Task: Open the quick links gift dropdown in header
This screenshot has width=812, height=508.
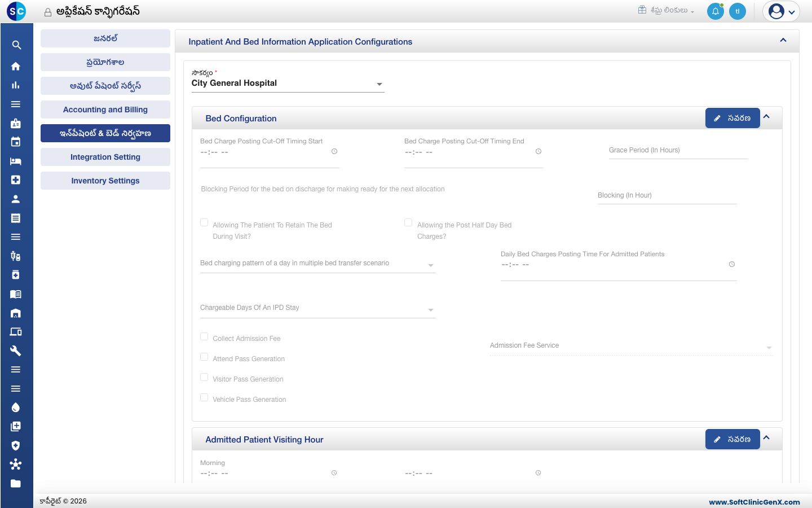Action: tap(666, 10)
